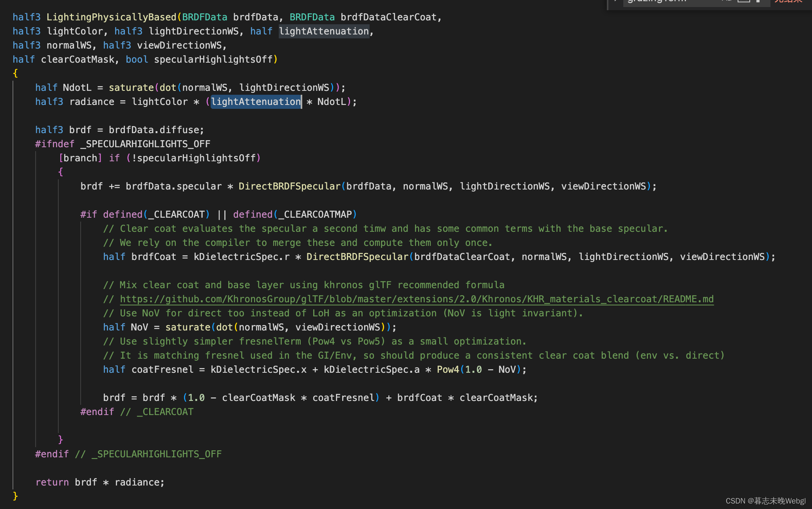Click the _CLEARCOATMAP define
812x509 pixels.
(x=315, y=215)
